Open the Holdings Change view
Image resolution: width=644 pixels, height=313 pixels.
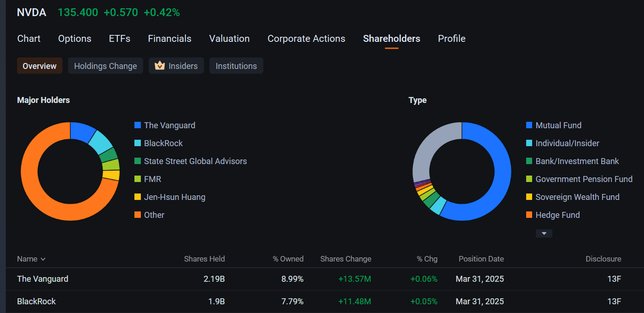pos(105,66)
